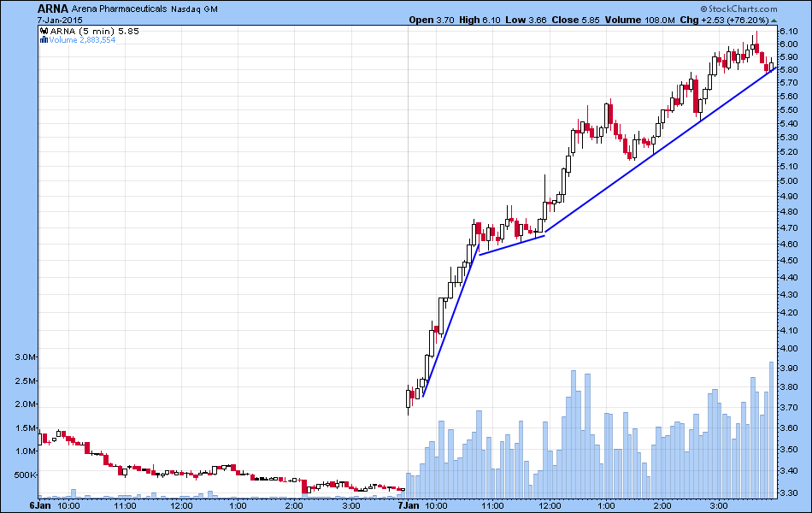
Task: Click the green up-arrow change indicator
Action: pyautogui.click(x=774, y=21)
